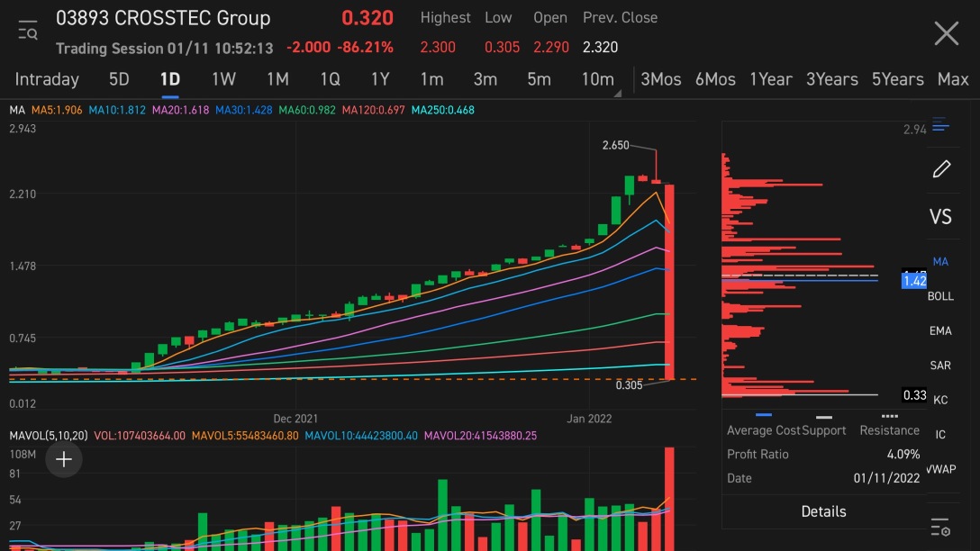
Task: Click the MA20:1.618 moving average label
Action: [181, 110]
